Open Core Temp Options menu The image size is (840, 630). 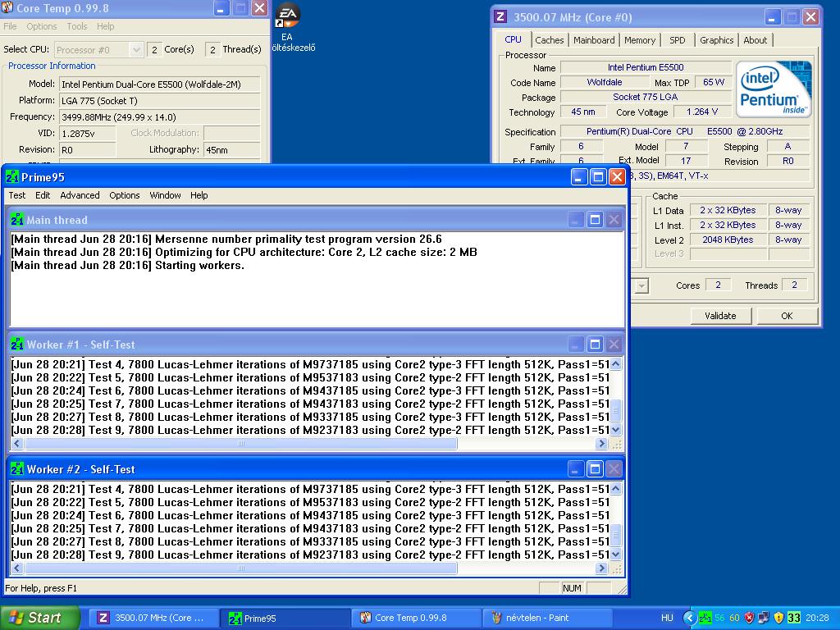[x=42, y=26]
